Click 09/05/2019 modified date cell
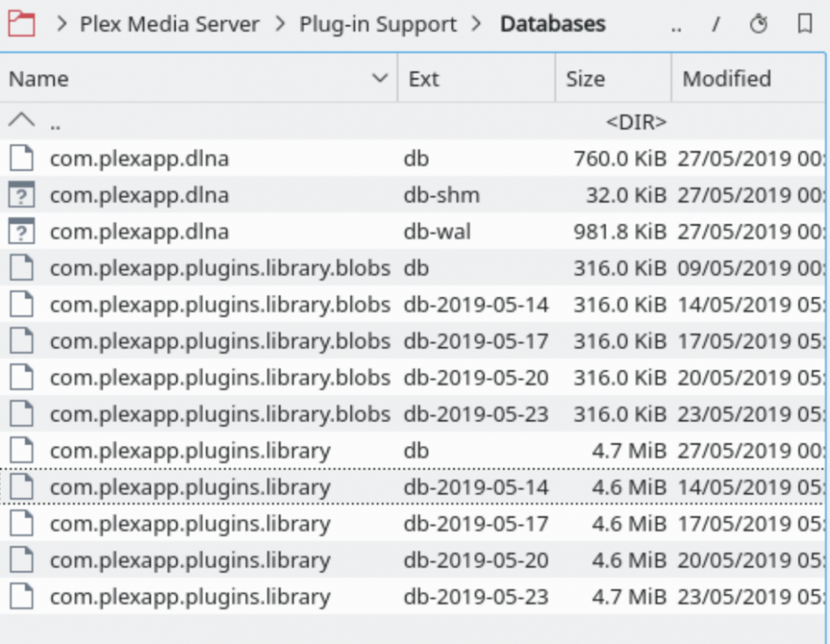This screenshot has height=644, width=830. tap(750, 268)
